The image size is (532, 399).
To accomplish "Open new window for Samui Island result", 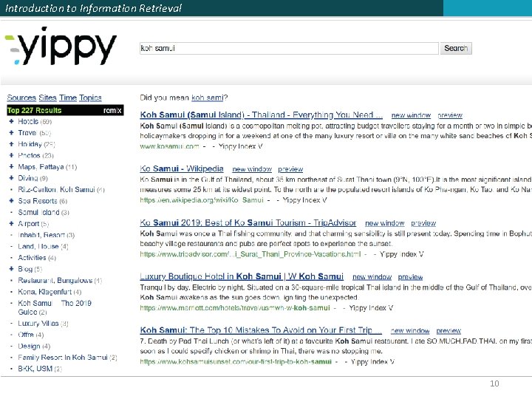I will [411, 115].
